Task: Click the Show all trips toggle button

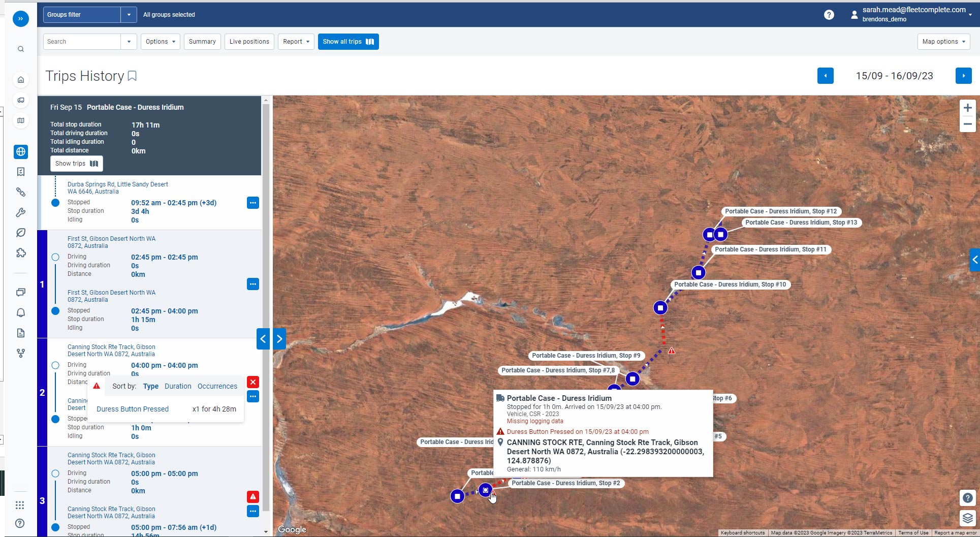Action: (x=348, y=41)
